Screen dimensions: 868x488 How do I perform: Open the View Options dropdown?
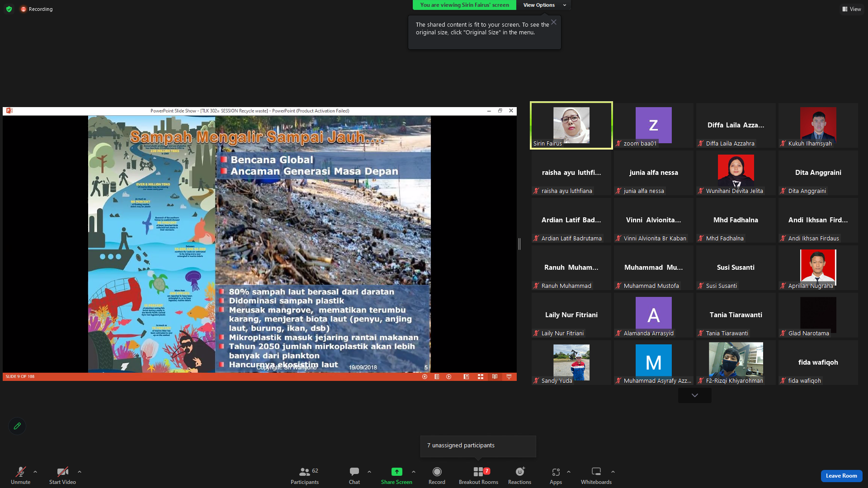(x=543, y=5)
